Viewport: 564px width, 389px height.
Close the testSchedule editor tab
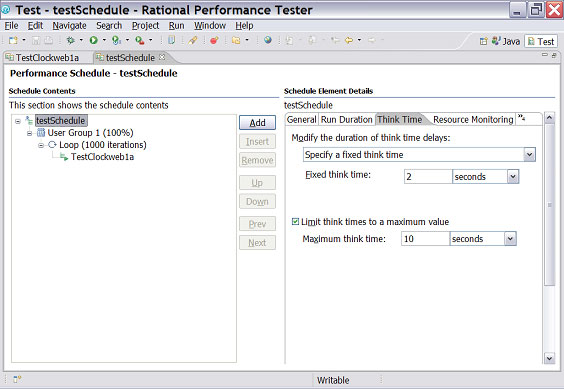pyautogui.click(x=162, y=57)
